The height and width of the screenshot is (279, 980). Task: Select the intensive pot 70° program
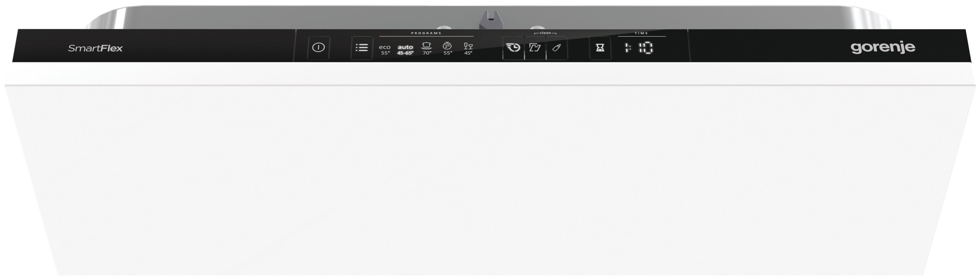pyautogui.click(x=427, y=48)
